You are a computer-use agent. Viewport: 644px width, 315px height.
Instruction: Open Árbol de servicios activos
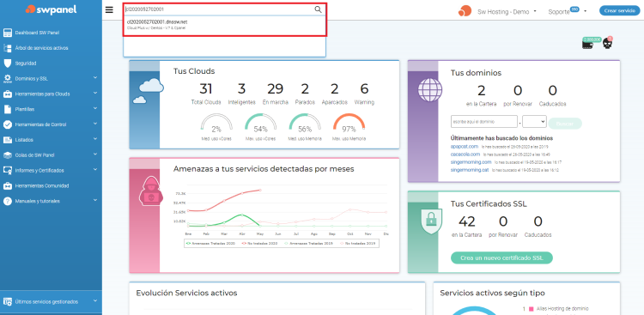tap(41, 48)
